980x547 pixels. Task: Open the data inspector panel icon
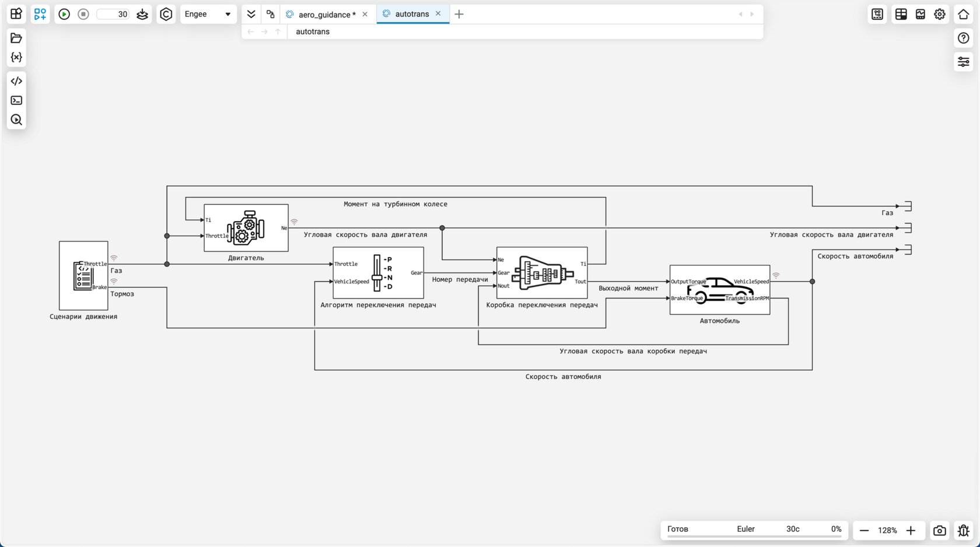coord(877,14)
